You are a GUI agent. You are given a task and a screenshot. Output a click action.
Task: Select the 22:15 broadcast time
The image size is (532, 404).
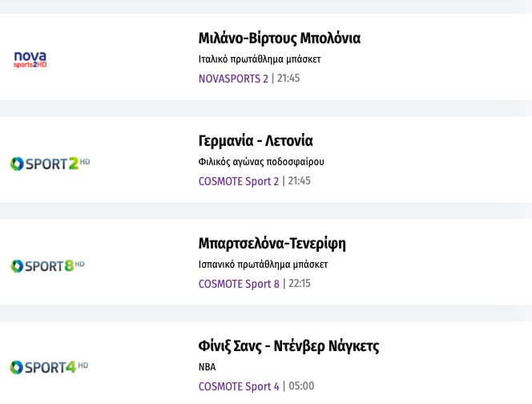point(299,284)
